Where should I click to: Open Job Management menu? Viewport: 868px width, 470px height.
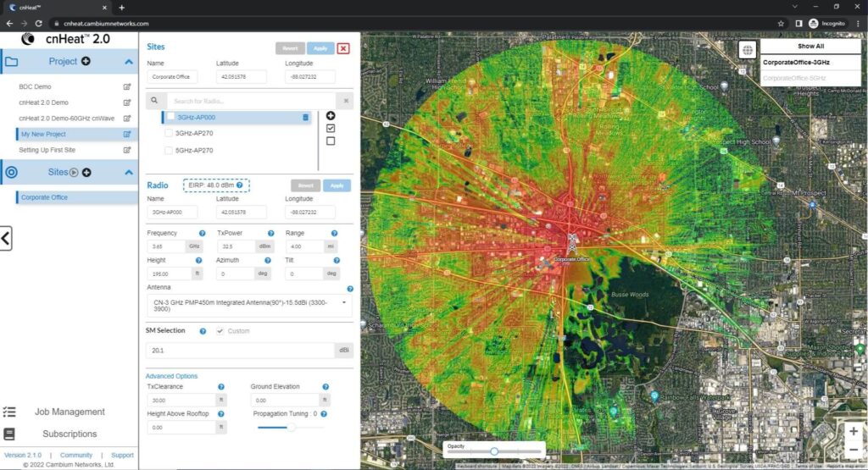point(70,412)
